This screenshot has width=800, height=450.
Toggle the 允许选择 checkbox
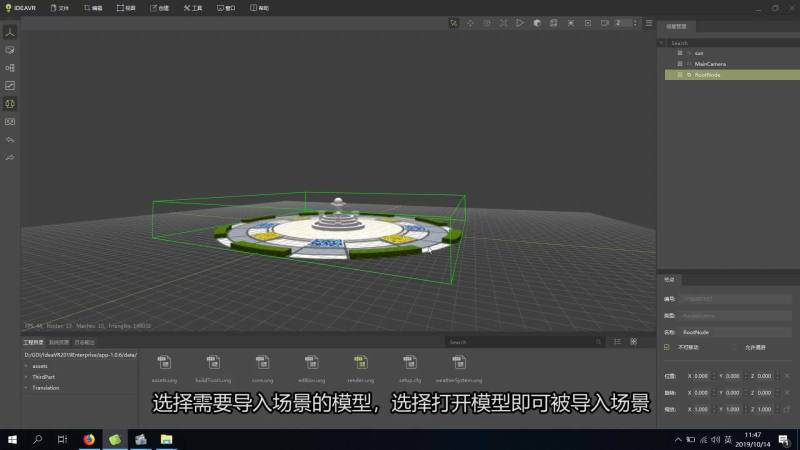[734, 347]
